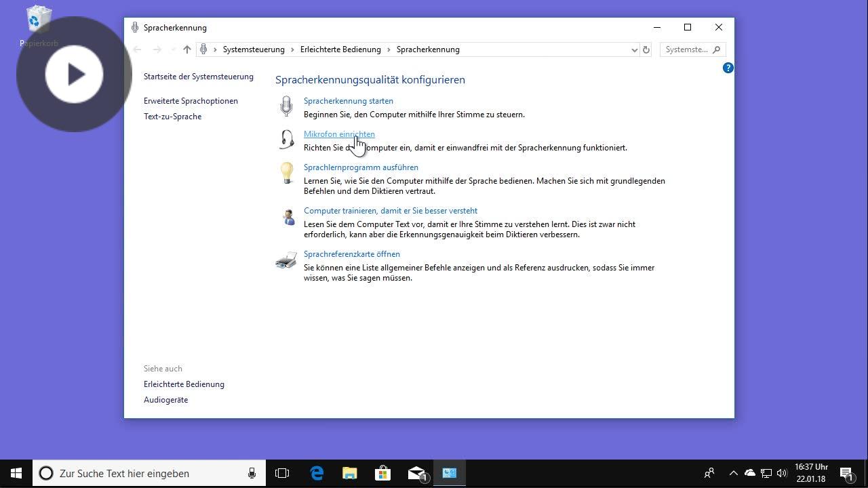Open the Windows Start menu
The height and width of the screenshot is (488, 868).
point(16,473)
